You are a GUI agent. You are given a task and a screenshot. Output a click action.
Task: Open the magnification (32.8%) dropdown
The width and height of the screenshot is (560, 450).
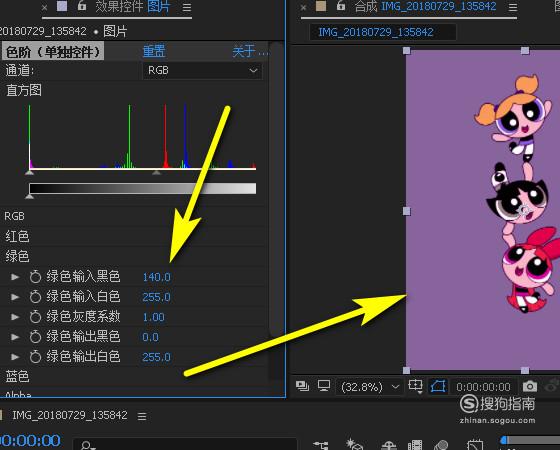(370, 387)
